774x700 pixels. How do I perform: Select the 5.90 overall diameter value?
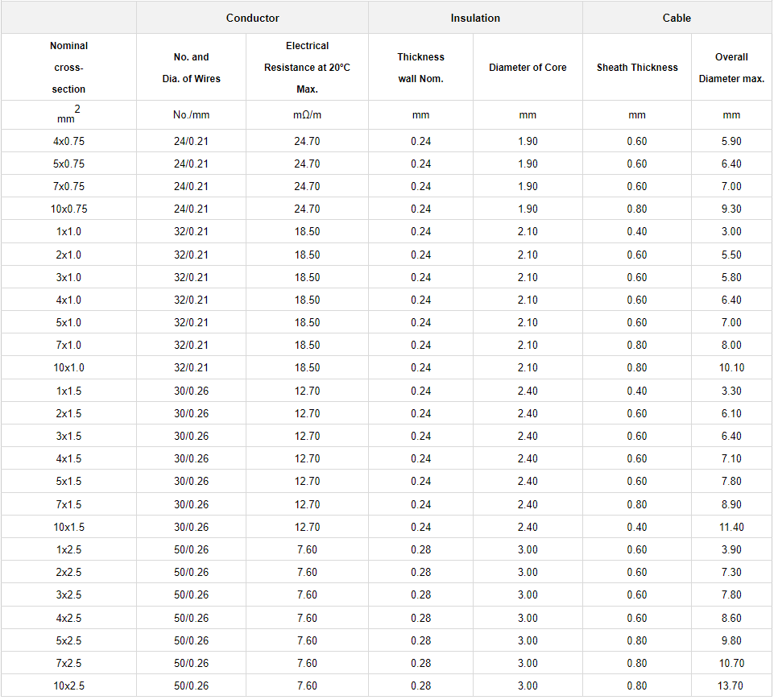pyautogui.click(x=731, y=141)
